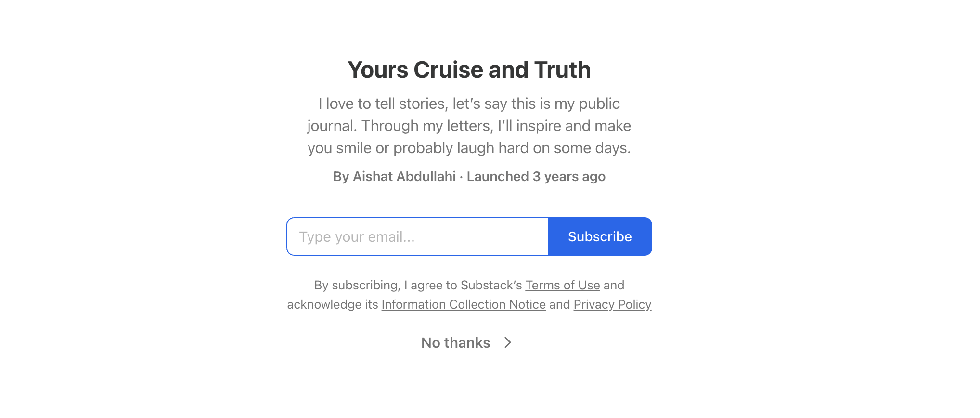Hit the blue Subscribe button

(x=600, y=236)
